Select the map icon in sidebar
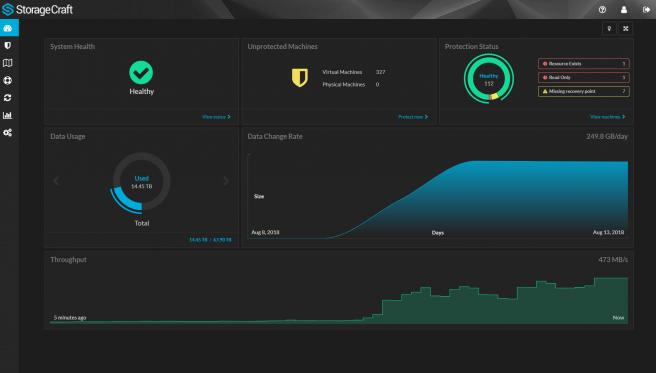Viewport: 656px width, 373px height. click(8, 63)
